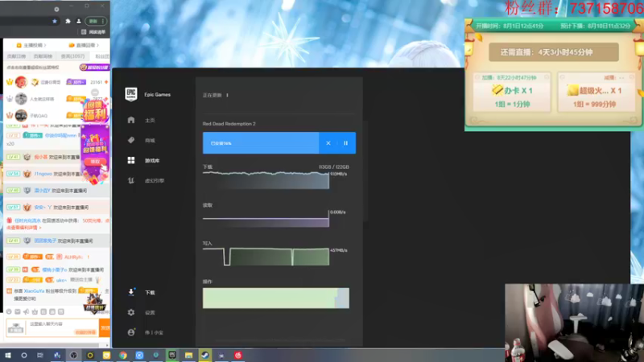Image resolution: width=644 pixels, height=362 pixels.
Task: Click the 办卡 X 1 gift card
Action: (x=512, y=93)
